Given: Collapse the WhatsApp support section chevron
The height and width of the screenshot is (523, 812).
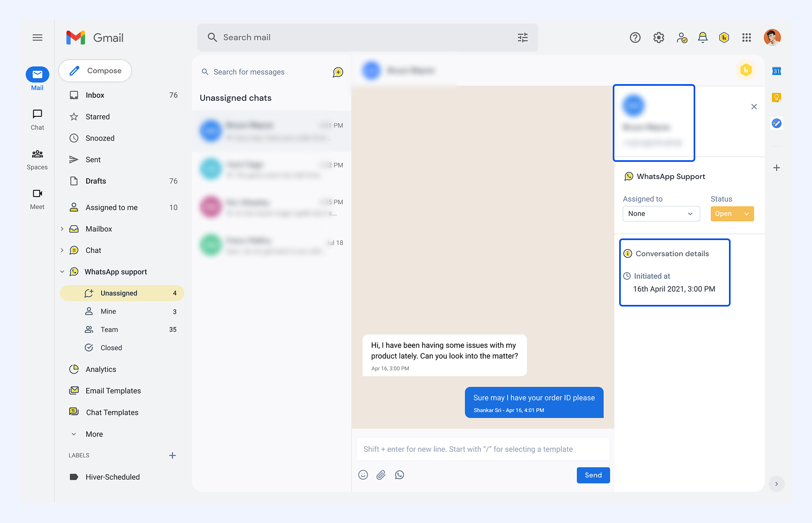Looking at the screenshot, I should pos(62,272).
